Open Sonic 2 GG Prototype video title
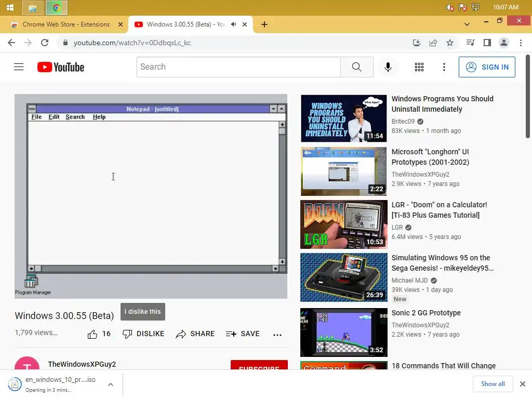 tap(426, 312)
